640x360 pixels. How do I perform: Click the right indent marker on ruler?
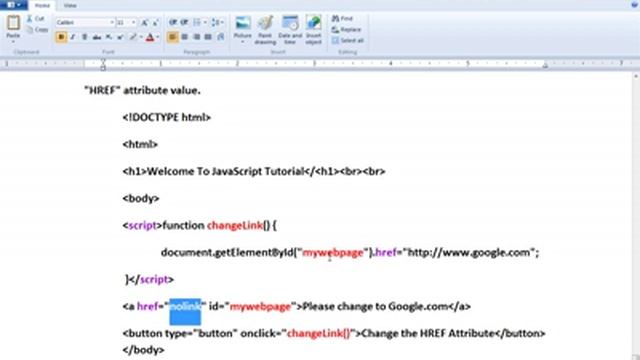[x=545, y=65]
